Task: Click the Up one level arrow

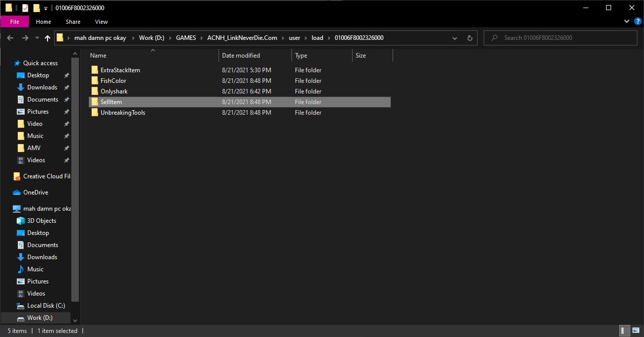Action: pos(48,38)
